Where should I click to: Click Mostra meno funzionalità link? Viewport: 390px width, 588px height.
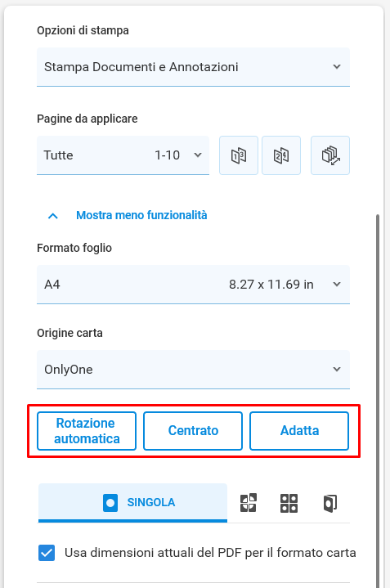(141, 215)
